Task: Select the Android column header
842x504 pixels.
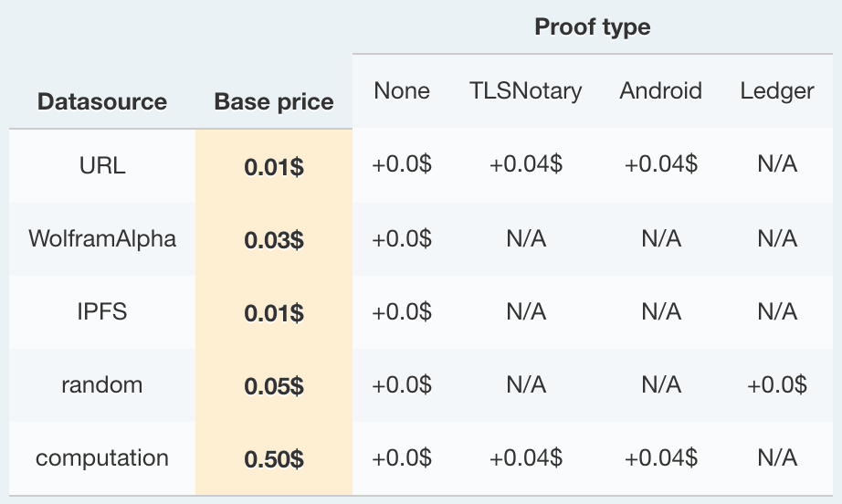Action: (660, 90)
